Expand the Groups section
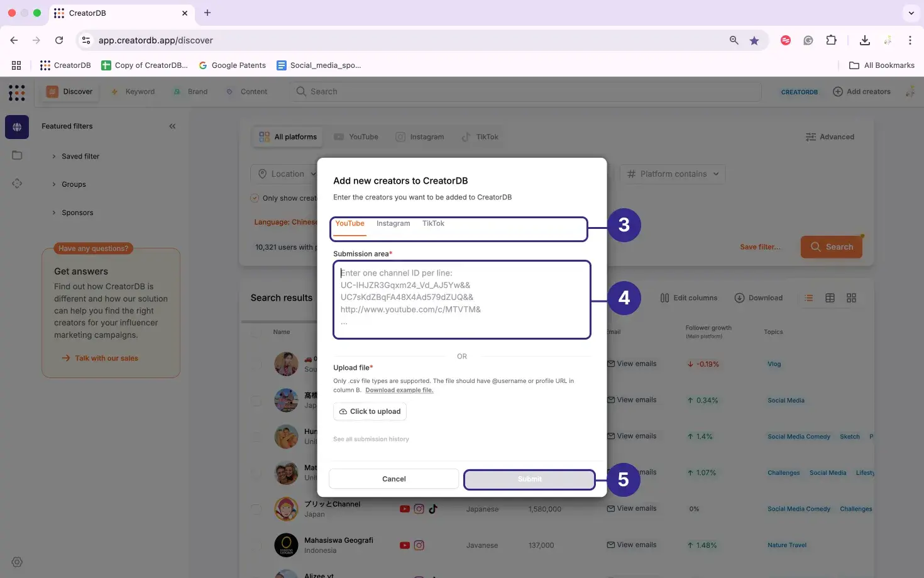 pyautogui.click(x=69, y=184)
